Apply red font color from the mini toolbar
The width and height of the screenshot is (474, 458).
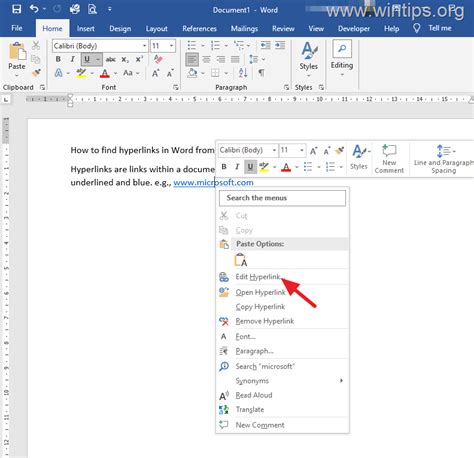point(286,167)
